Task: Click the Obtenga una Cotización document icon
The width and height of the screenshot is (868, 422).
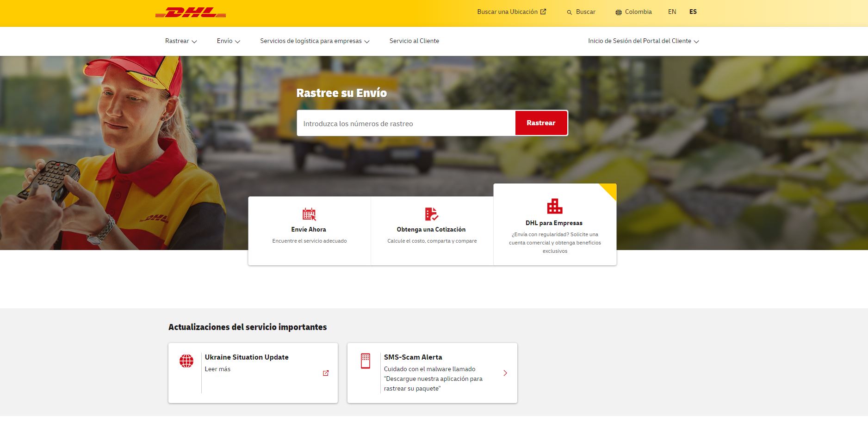Action: click(431, 214)
